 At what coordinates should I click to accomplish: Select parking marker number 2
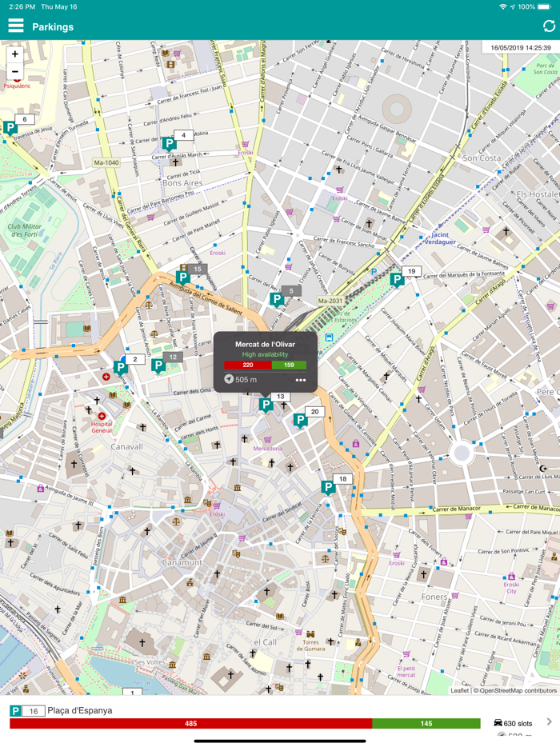tap(121, 367)
